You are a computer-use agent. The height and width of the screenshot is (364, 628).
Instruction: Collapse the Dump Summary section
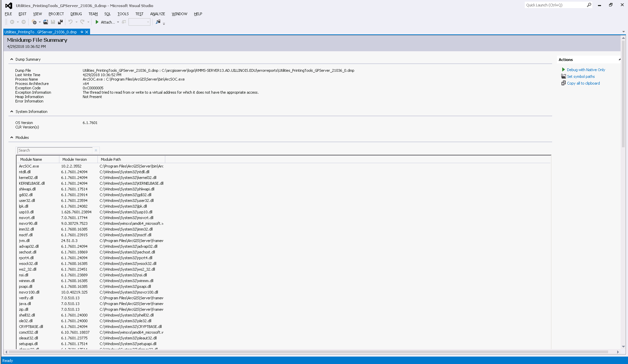click(12, 59)
